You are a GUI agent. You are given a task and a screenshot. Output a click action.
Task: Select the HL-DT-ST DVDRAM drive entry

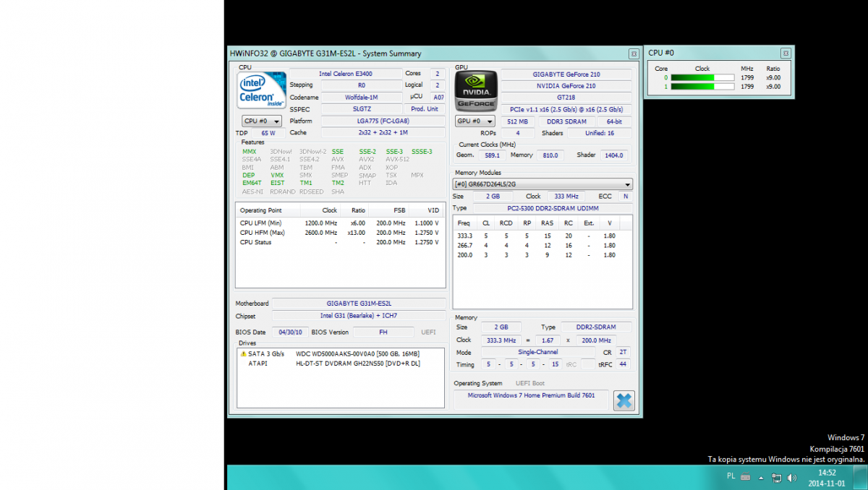pos(358,364)
